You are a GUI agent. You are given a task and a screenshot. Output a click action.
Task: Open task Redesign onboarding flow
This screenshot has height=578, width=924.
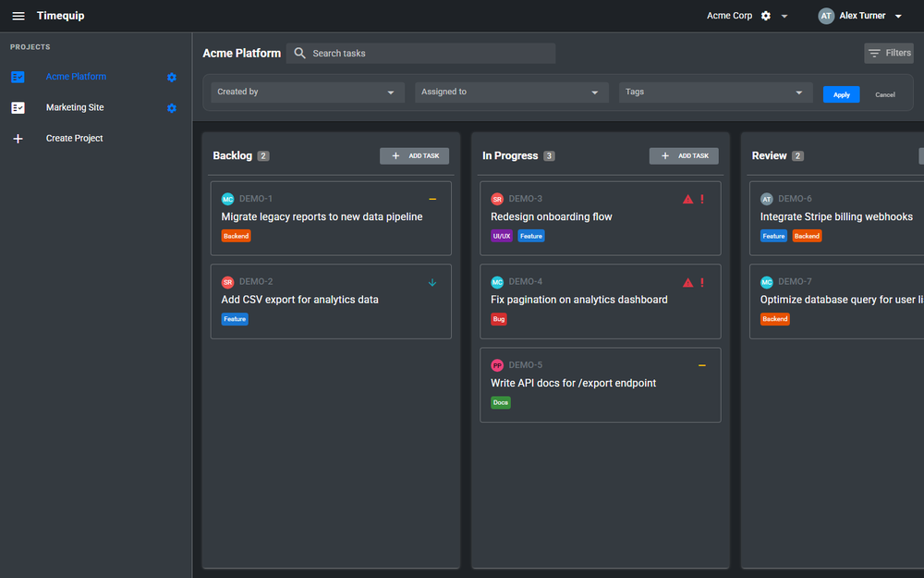click(551, 216)
